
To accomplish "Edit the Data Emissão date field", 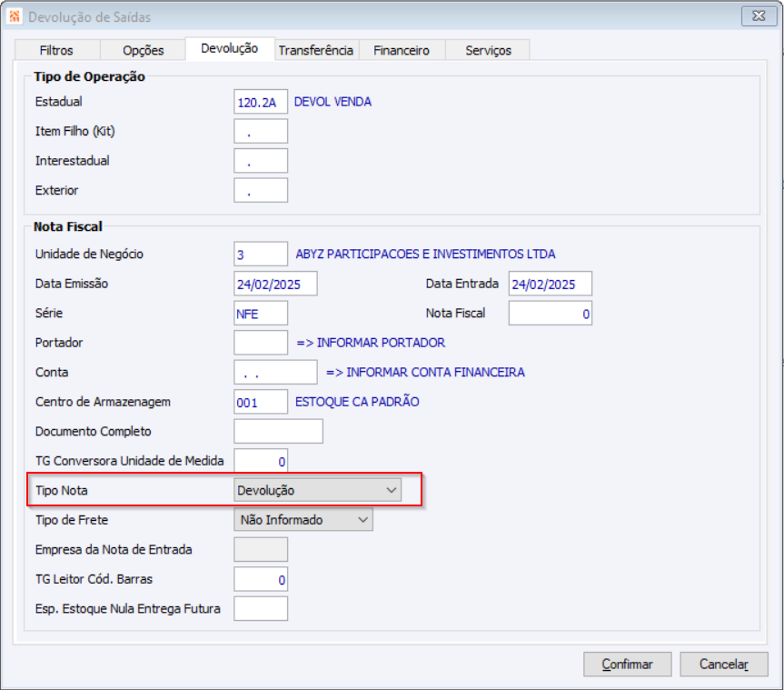I will point(275,284).
